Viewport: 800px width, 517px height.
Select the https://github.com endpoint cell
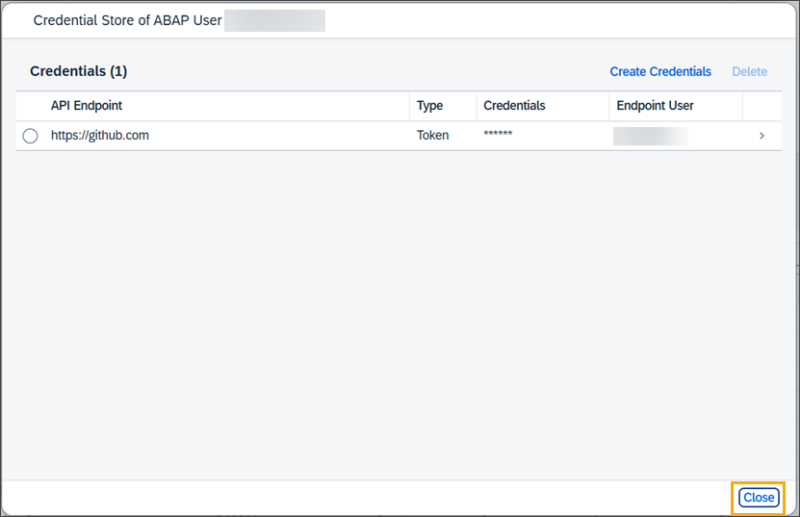coord(100,136)
